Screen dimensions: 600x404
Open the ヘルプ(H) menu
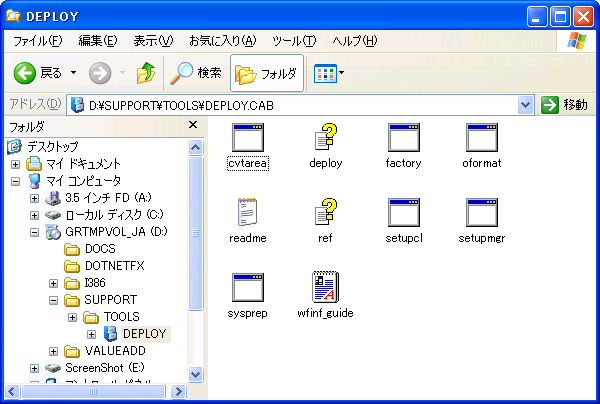[354, 41]
